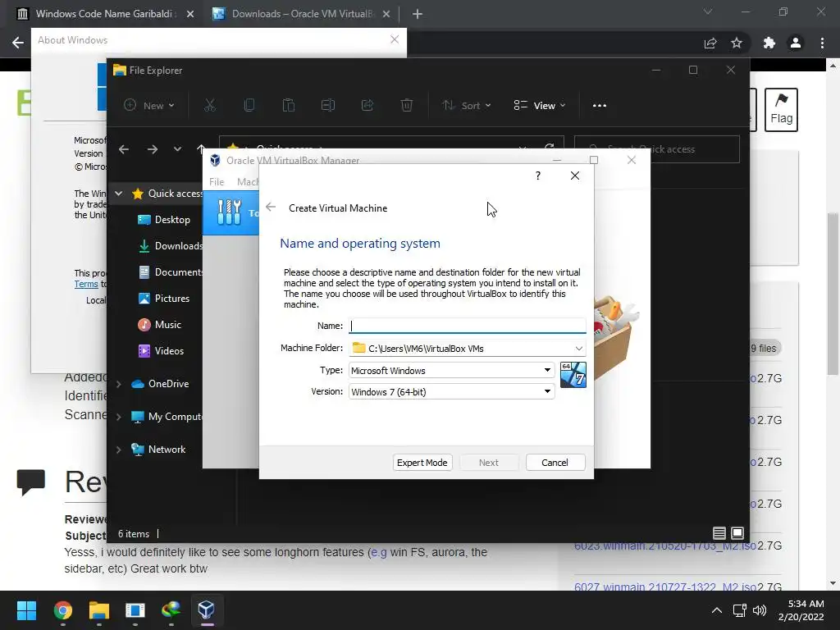Click the share page icon in Chrome
Viewport: 840px width, 630px height.
click(x=710, y=43)
